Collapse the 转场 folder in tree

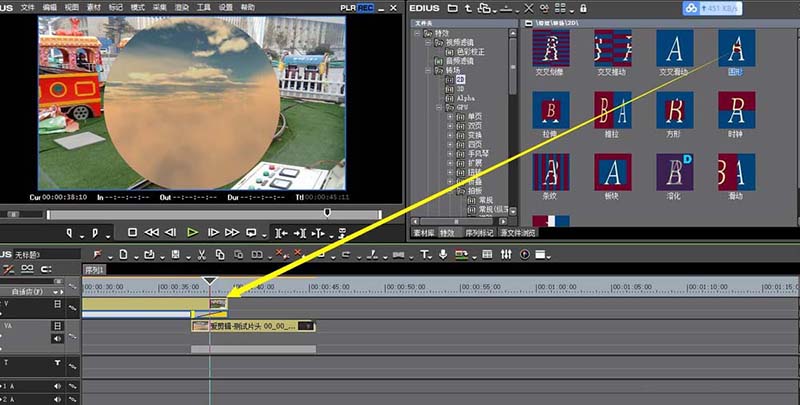[429, 70]
